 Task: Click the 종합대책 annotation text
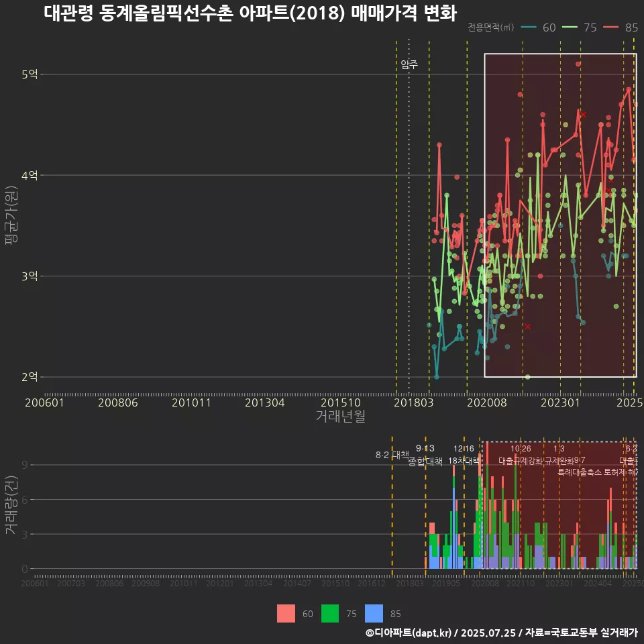tap(425, 462)
